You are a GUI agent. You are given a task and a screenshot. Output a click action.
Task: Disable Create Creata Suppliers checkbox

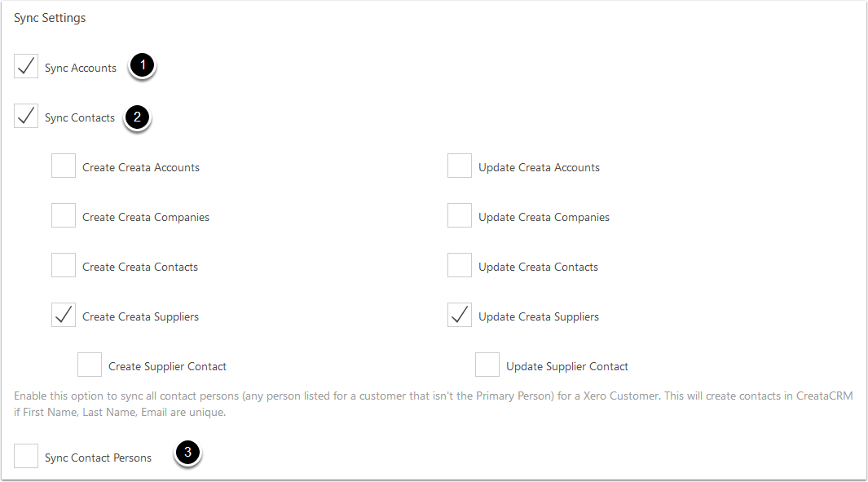click(x=64, y=316)
